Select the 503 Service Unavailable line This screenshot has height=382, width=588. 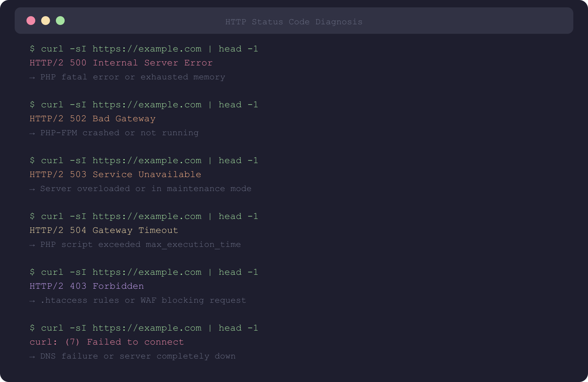point(115,174)
